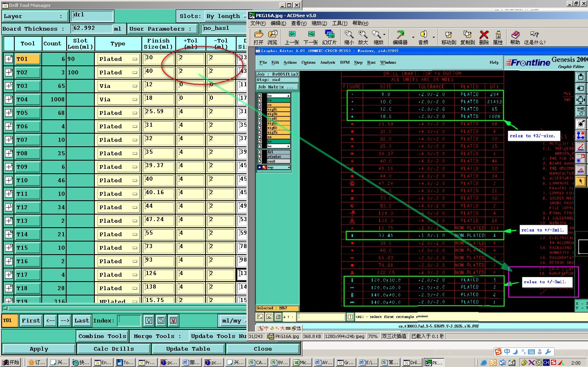Click the horizontal scrollbar below the tool table

tap(123, 309)
